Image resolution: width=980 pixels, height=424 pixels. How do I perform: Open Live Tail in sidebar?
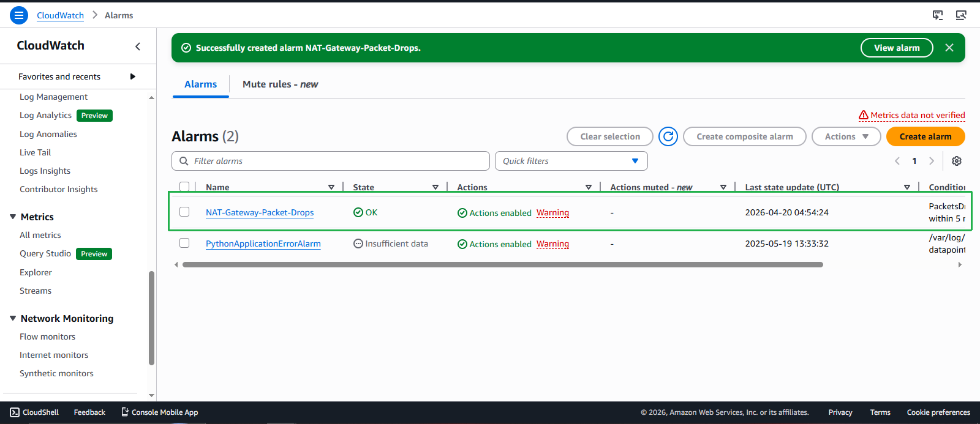coord(36,152)
